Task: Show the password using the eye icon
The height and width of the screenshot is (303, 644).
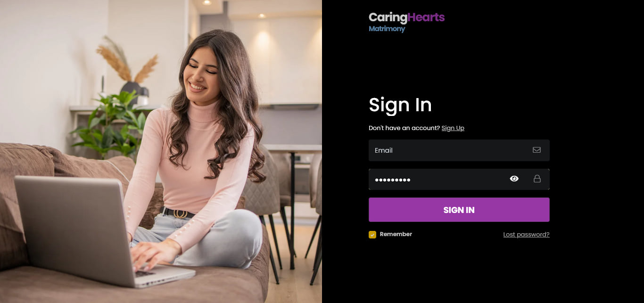Action: [x=514, y=179]
